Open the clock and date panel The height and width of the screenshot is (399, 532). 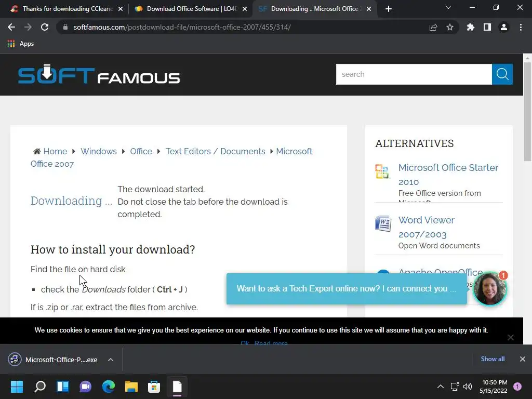494,387
